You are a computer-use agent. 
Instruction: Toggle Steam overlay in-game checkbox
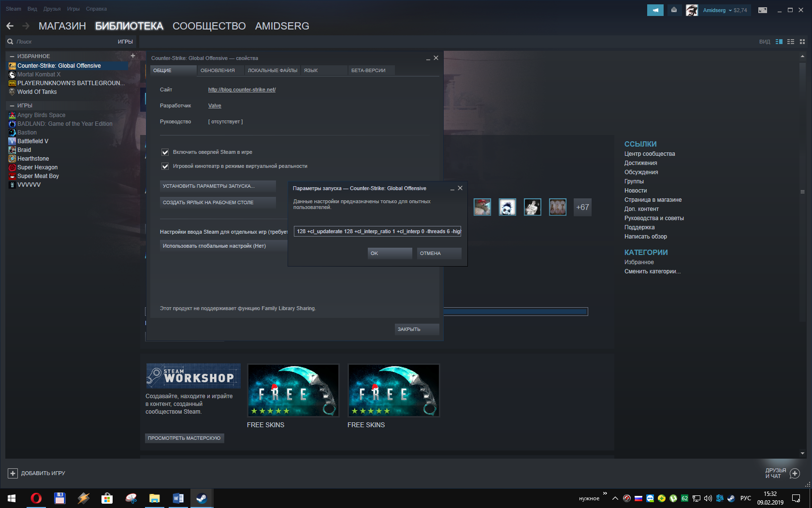(165, 152)
